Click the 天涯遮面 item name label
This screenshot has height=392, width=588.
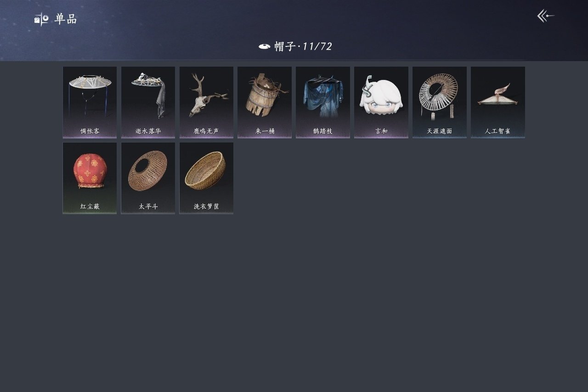[x=440, y=131]
